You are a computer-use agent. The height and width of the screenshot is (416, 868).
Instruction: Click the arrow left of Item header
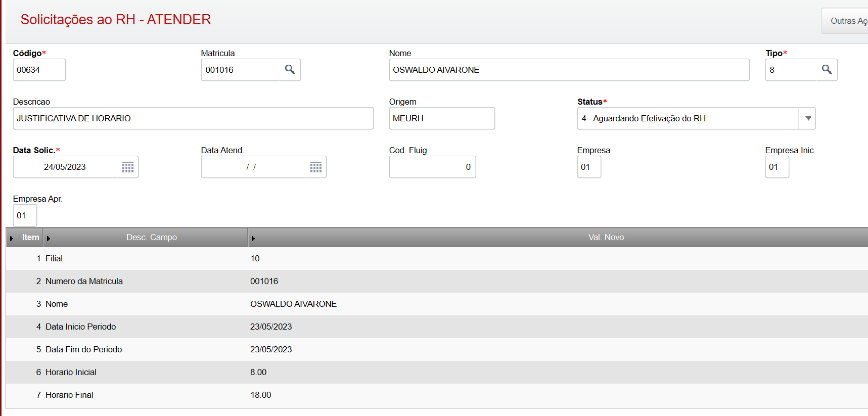point(12,238)
